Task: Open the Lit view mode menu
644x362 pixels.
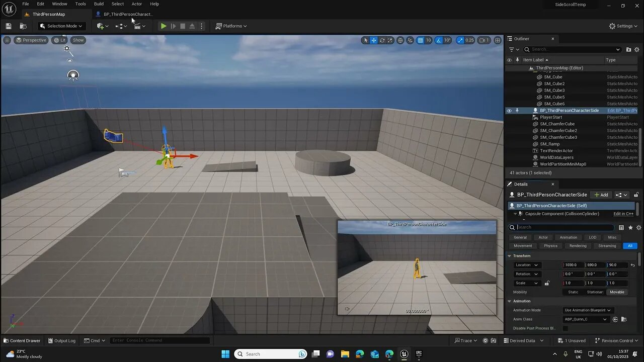Action: (x=60, y=40)
